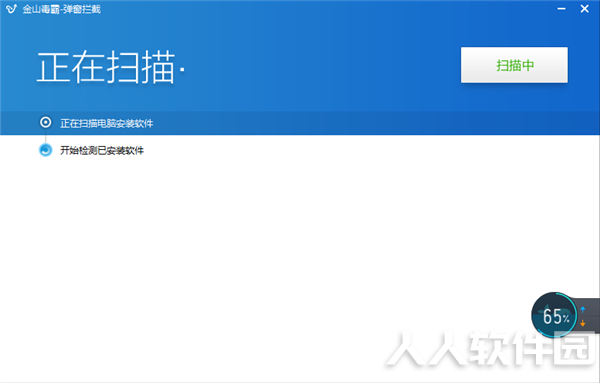
Task: Click the 正在扫描电脑安装软件 step icon
Action: click(x=46, y=122)
